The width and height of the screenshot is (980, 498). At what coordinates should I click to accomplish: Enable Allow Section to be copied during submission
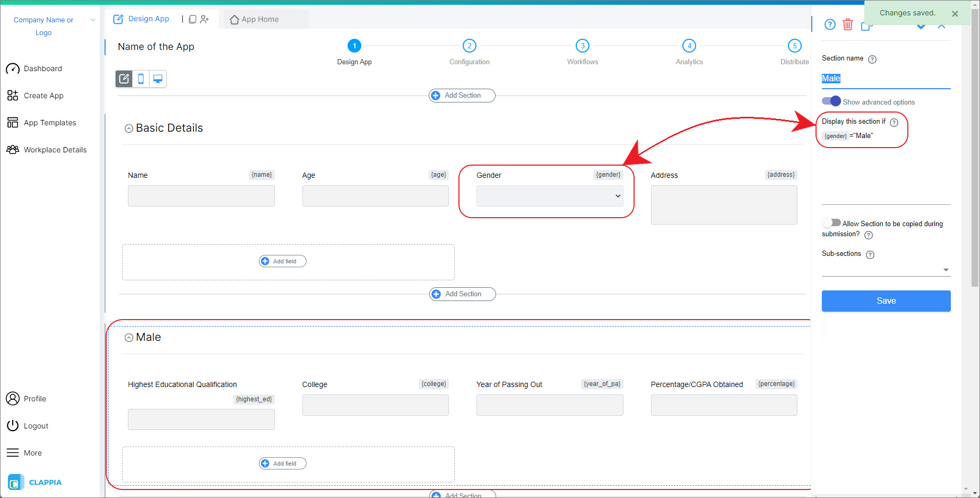pyautogui.click(x=831, y=222)
